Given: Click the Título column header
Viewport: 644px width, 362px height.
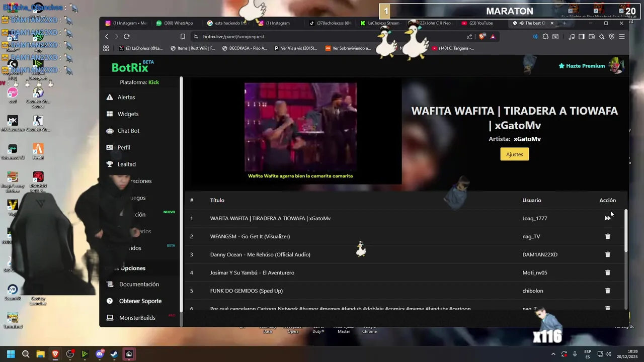Looking at the screenshot, I should click(x=217, y=200).
